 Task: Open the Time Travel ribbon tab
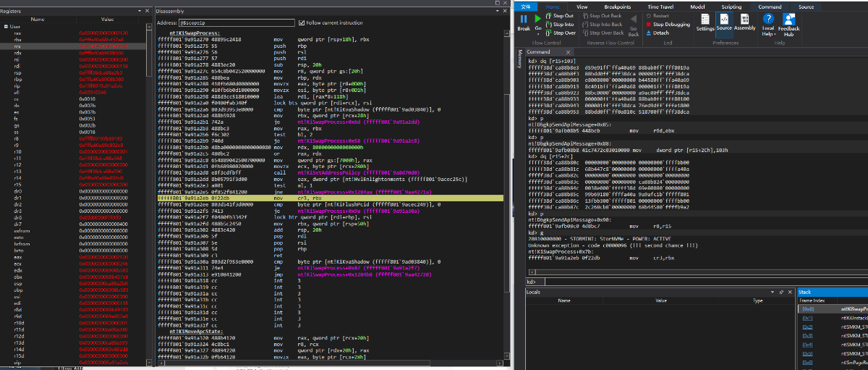coord(661,7)
